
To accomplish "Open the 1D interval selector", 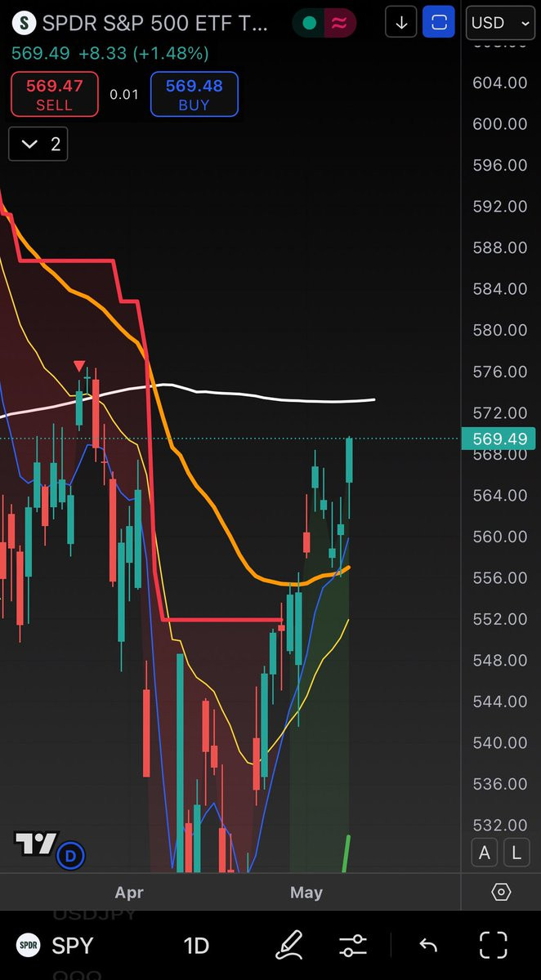I will [196, 946].
